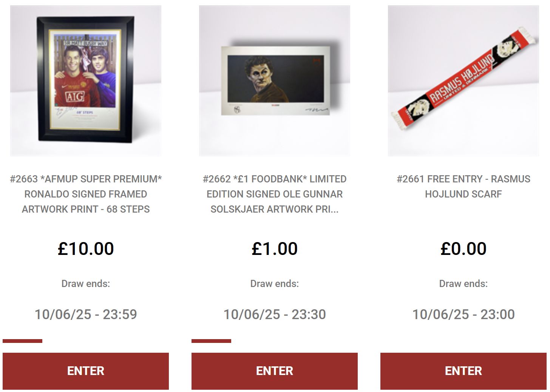Click ENTER button for the Solskjaer draw

275,371
